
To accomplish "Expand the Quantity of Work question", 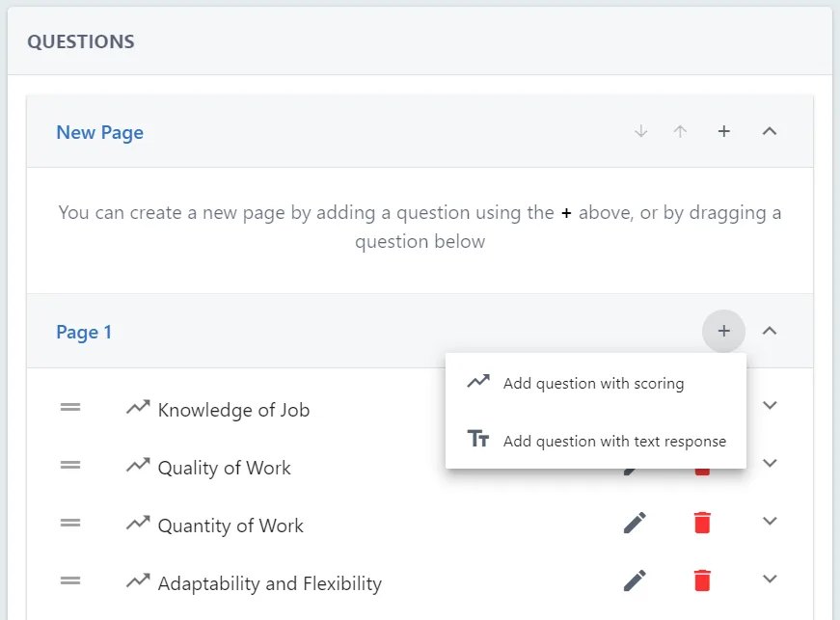I will pyautogui.click(x=770, y=521).
